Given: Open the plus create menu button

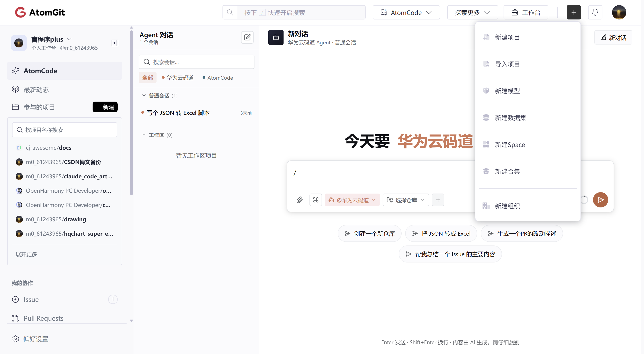Looking at the screenshot, I should click(574, 12).
